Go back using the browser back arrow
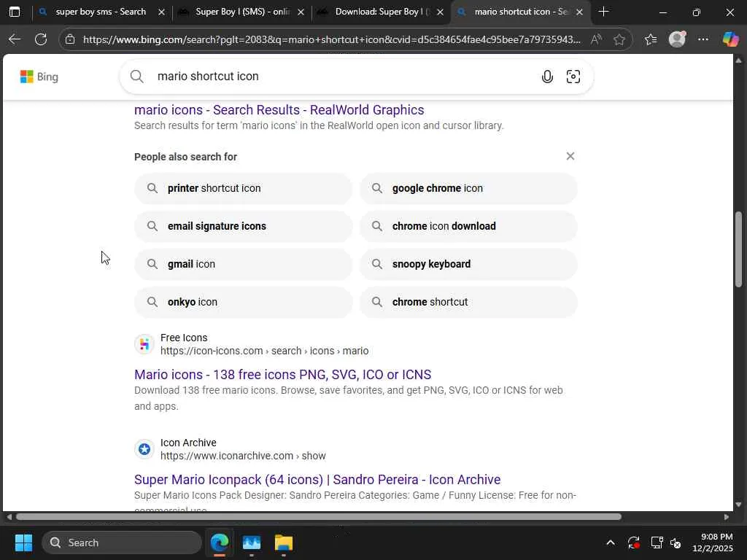This screenshot has height=560, width=747. pyautogui.click(x=15, y=39)
